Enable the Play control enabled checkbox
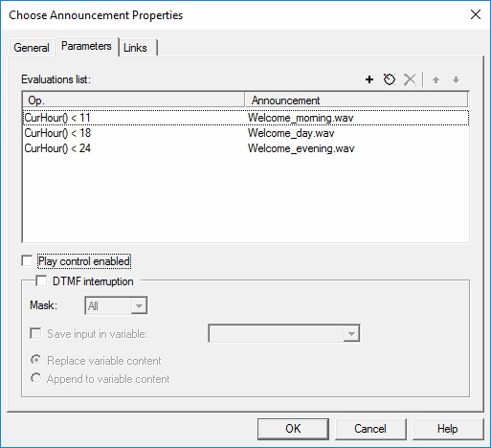This screenshot has width=491, height=448. point(27,260)
